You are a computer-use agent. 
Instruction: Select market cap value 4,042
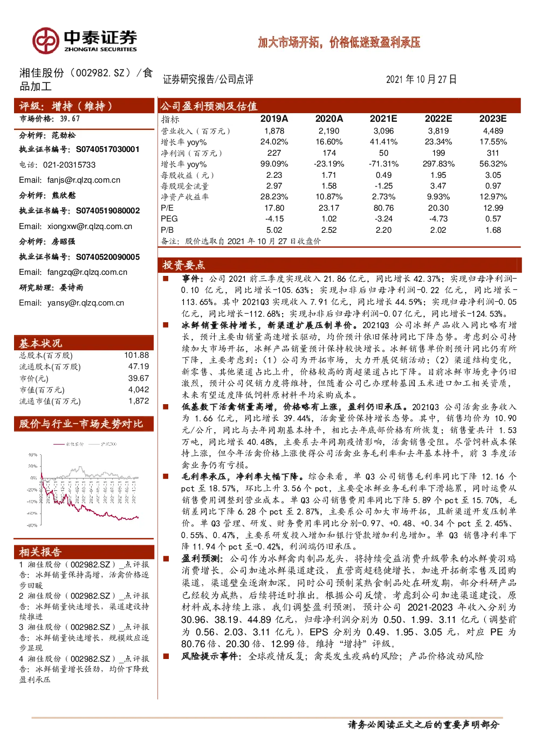[x=139, y=390]
